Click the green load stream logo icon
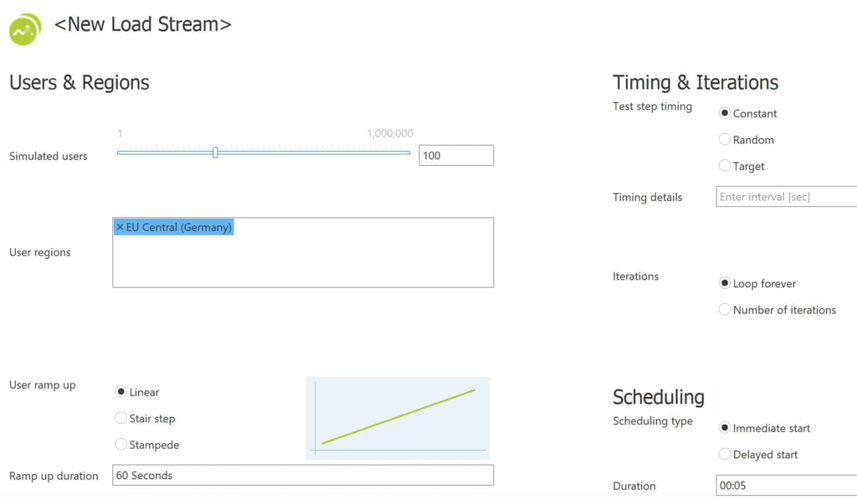The image size is (857, 500). (25, 29)
